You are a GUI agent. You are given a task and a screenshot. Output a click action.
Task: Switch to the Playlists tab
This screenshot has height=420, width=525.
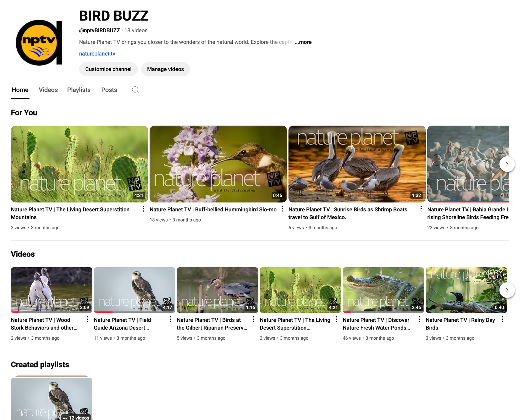79,90
